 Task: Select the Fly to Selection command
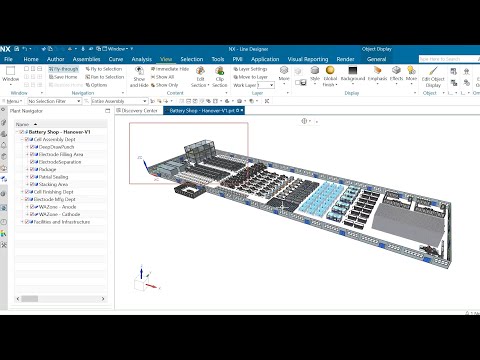pyautogui.click(x=104, y=69)
